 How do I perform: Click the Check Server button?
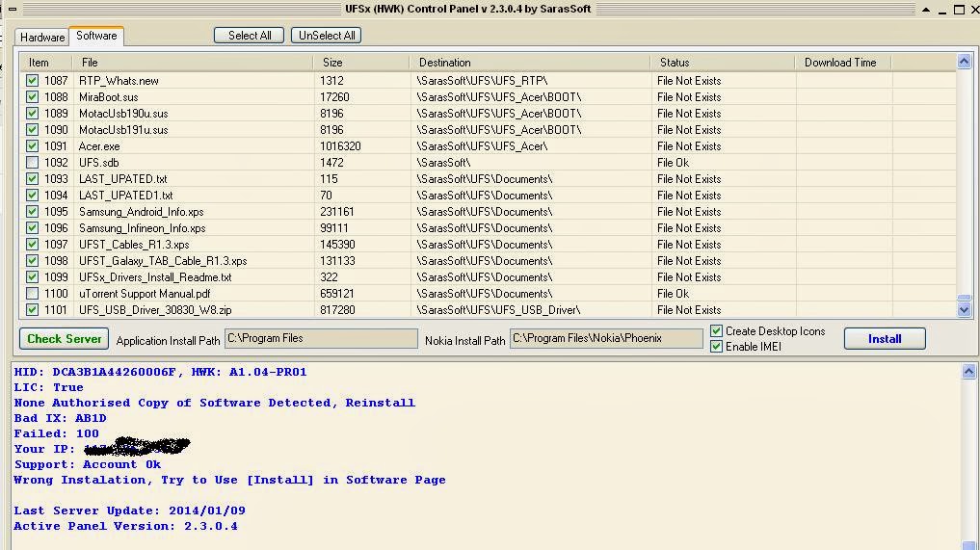(64, 339)
